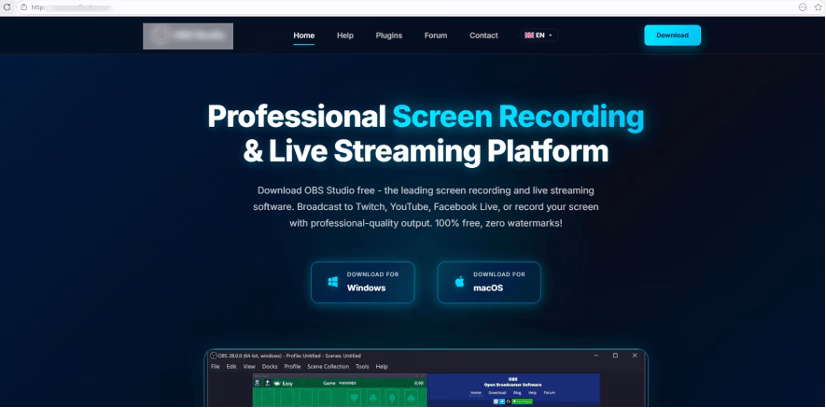
Task: Open the File menu in the OBS window
Action: click(215, 366)
